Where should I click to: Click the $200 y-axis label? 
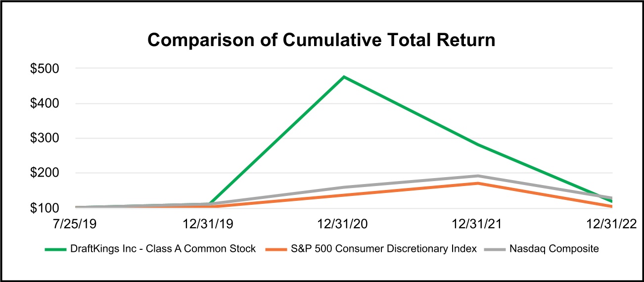45,174
